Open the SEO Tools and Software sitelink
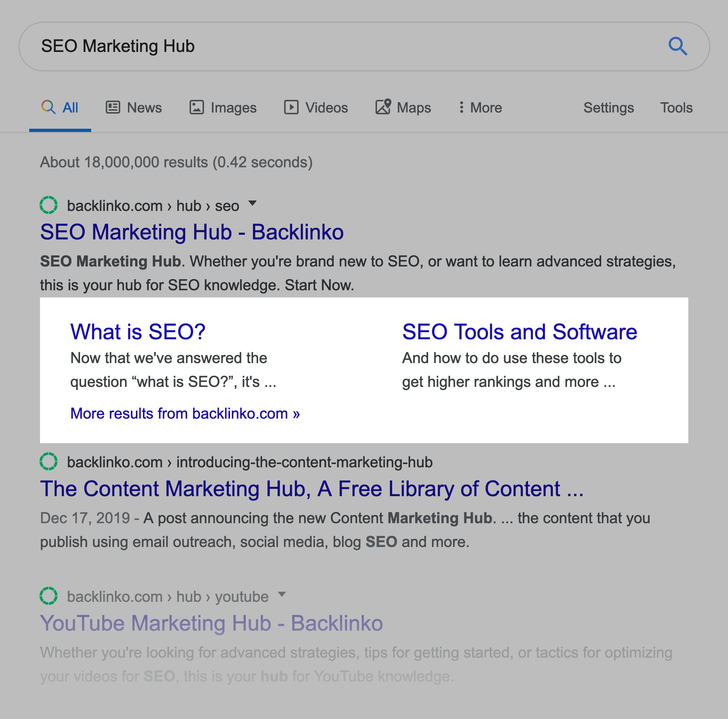728x719 pixels. [520, 332]
